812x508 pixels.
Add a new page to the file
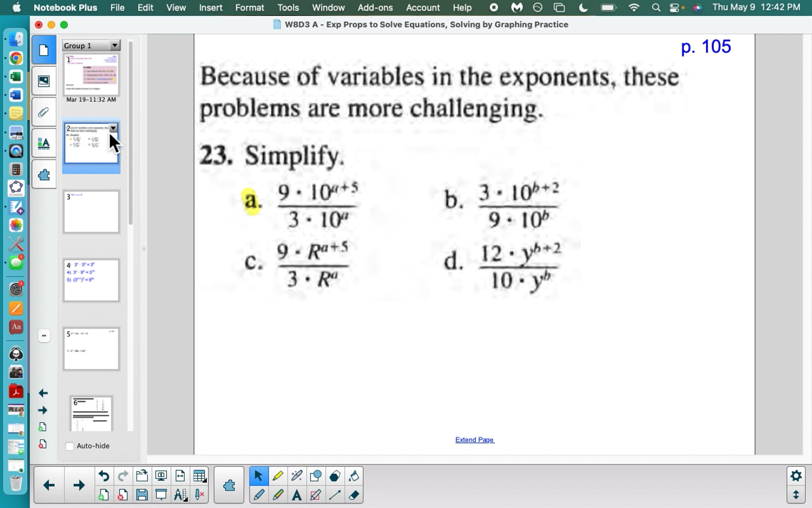point(104,495)
